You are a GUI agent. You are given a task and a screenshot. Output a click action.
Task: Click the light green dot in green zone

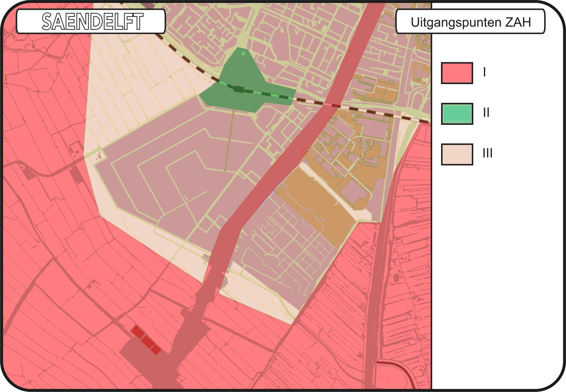click(243, 53)
